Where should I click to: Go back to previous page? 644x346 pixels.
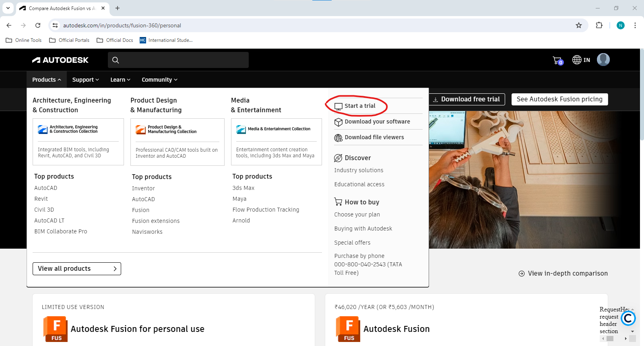pos(9,25)
